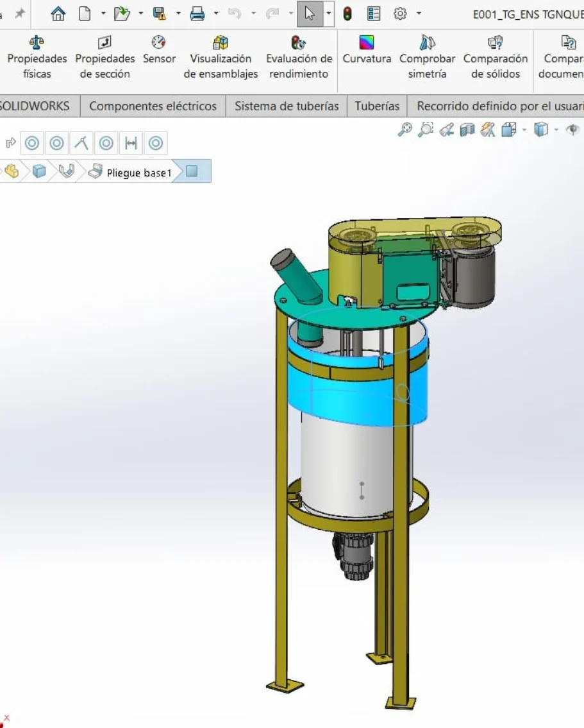The image size is (584, 728).
Task: Toggle the pin icon in title bar
Action: (x=20, y=13)
